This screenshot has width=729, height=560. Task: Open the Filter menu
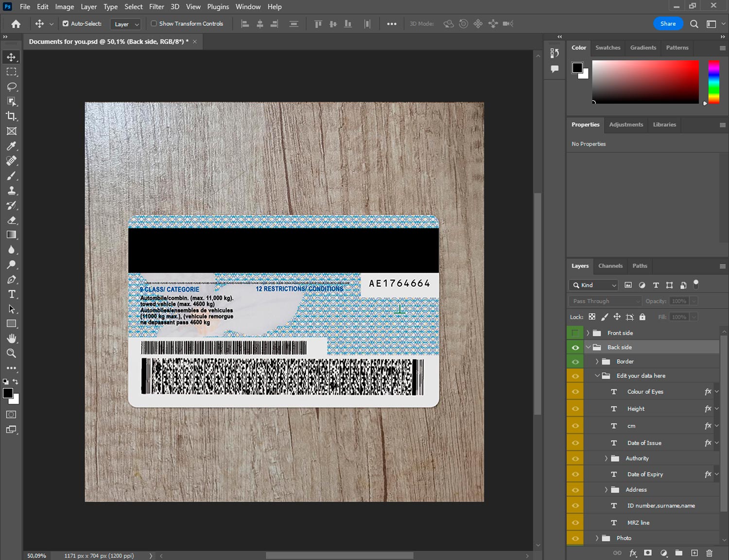pos(156,7)
